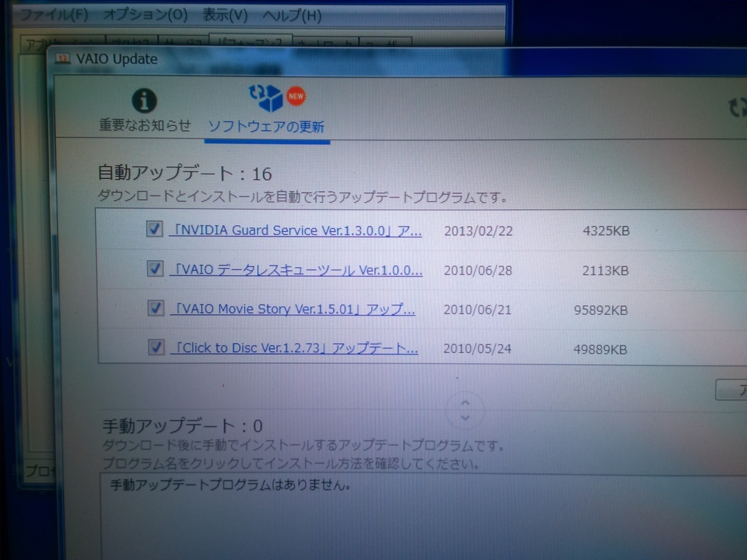Click 手動アップデート：0 heading
Screen dimensions: 747x560
pyautogui.click(x=182, y=426)
